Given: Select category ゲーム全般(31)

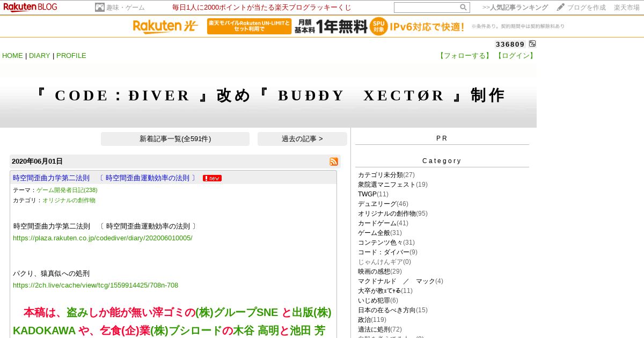Looking at the screenshot, I should (x=380, y=233).
